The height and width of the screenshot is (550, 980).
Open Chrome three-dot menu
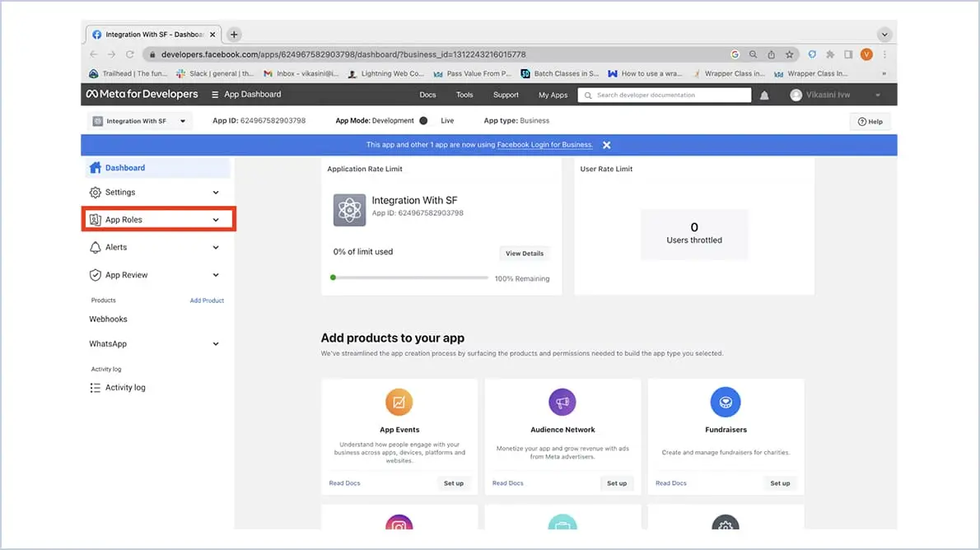click(884, 54)
